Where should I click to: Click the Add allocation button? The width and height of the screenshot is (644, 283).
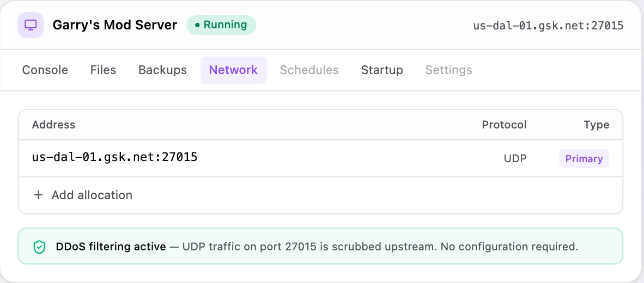pos(83,195)
